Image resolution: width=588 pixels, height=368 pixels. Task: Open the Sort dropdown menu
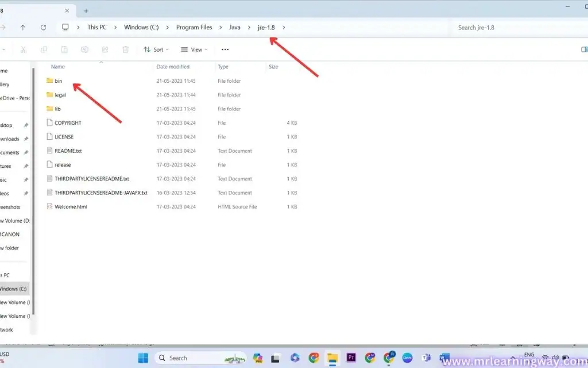(x=156, y=49)
